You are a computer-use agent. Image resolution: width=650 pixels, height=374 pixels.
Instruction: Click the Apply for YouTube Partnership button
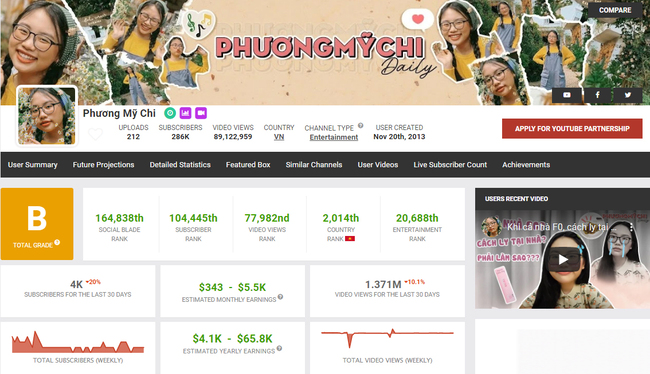tap(572, 129)
